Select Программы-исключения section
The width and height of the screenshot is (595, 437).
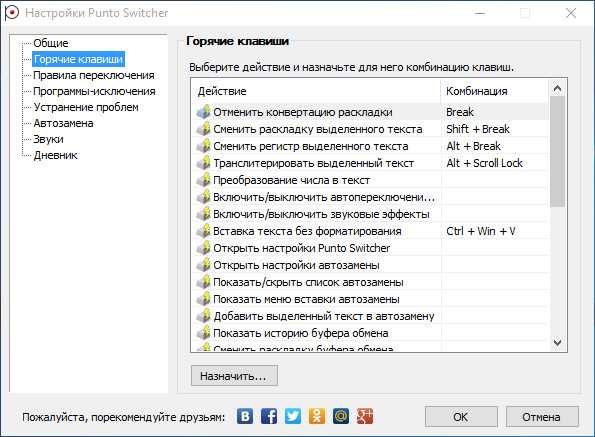coord(94,91)
